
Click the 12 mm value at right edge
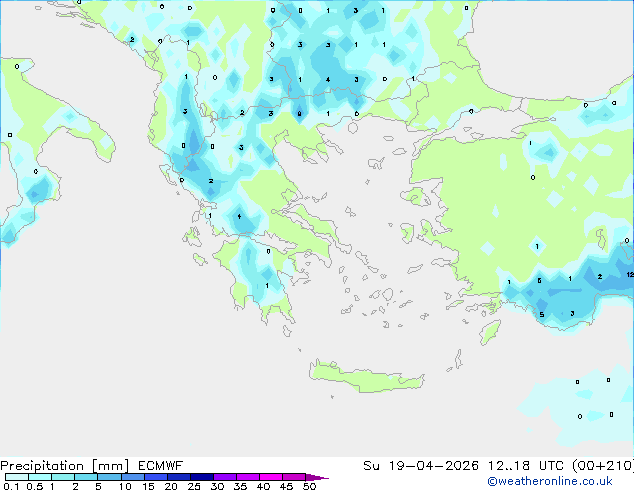[x=629, y=274]
